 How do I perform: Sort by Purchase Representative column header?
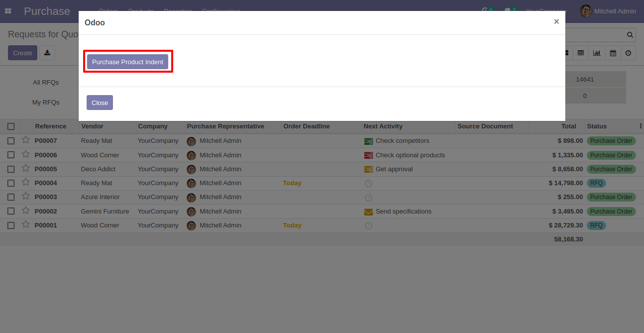pyautogui.click(x=225, y=126)
